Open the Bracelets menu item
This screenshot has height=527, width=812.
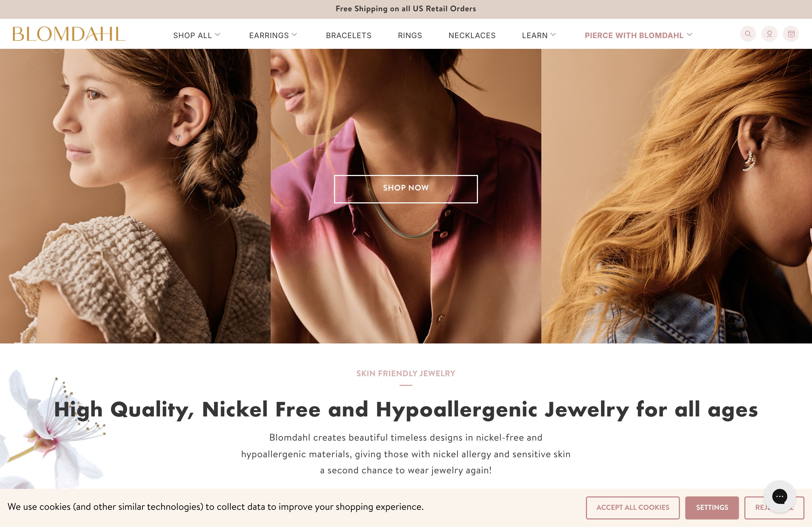click(349, 35)
